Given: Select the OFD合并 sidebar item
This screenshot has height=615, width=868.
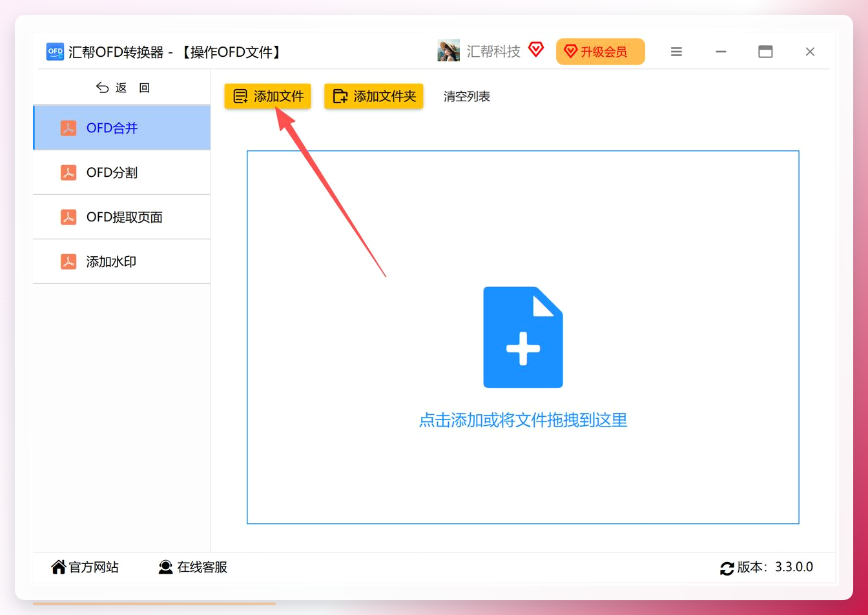Looking at the screenshot, I should (121, 128).
